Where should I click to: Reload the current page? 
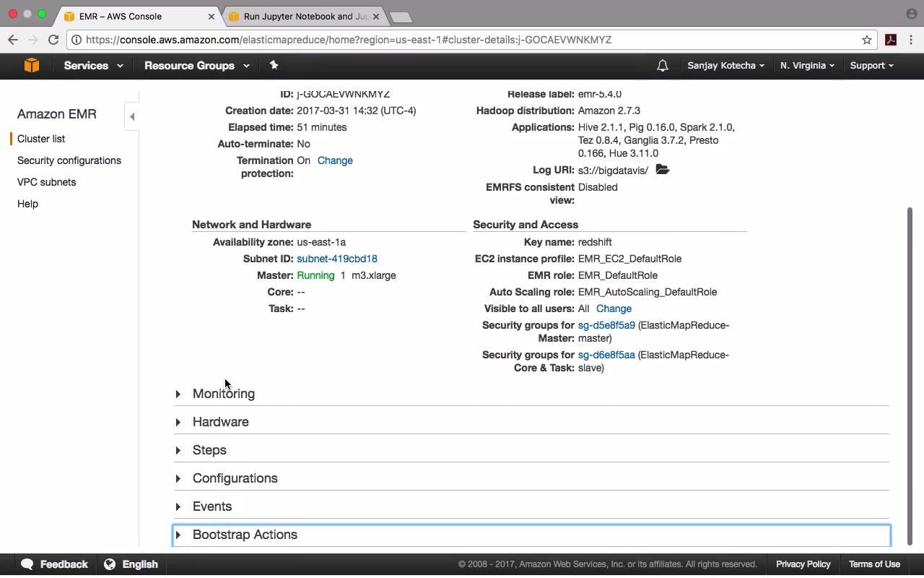tap(53, 40)
